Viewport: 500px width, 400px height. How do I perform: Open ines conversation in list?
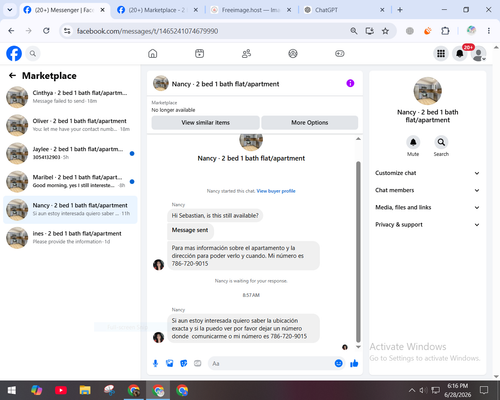click(x=70, y=238)
